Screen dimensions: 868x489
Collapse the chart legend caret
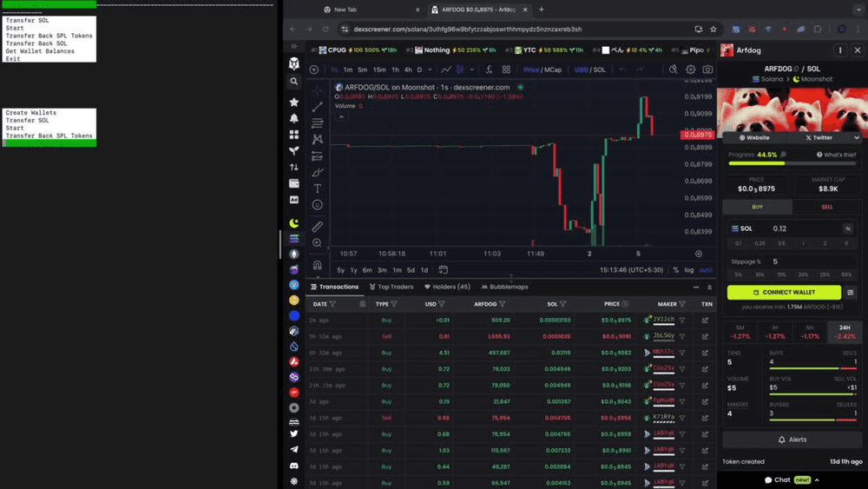tap(341, 117)
